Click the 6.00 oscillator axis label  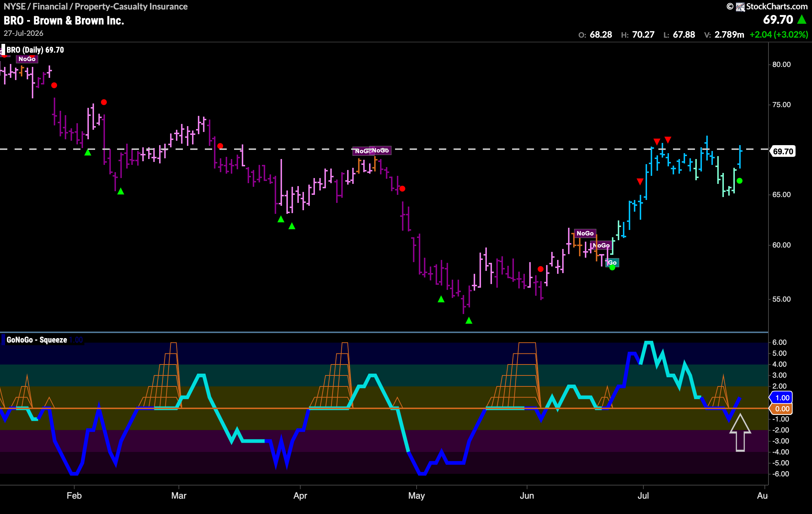click(779, 342)
